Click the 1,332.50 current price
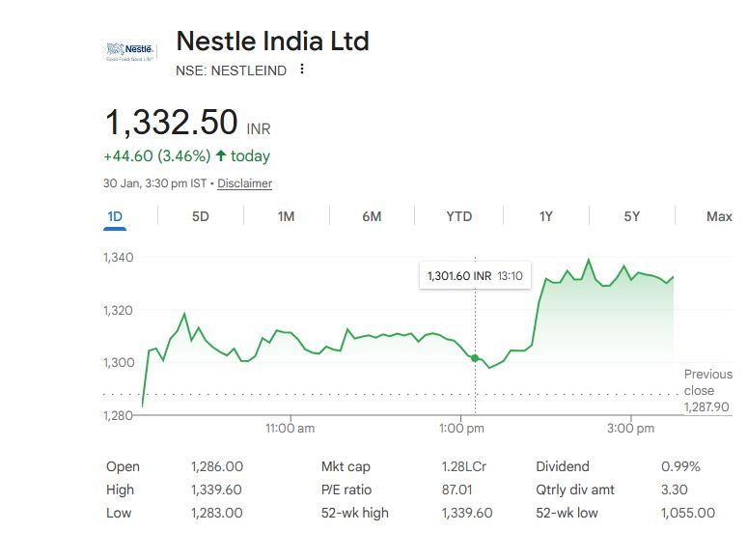This screenshot has width=747, height=560. tap(172, 123)
